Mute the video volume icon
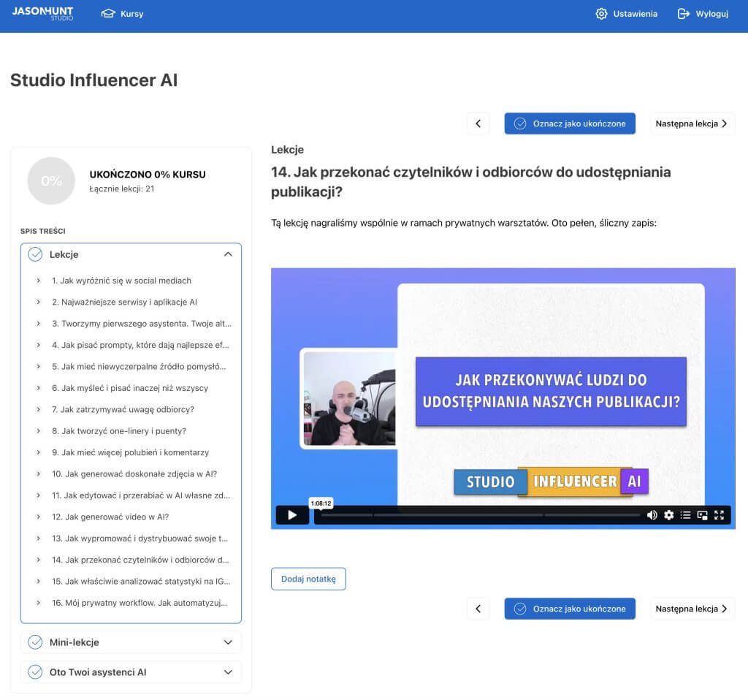Viewport: 748px width, 700px height. pos(652,515)
